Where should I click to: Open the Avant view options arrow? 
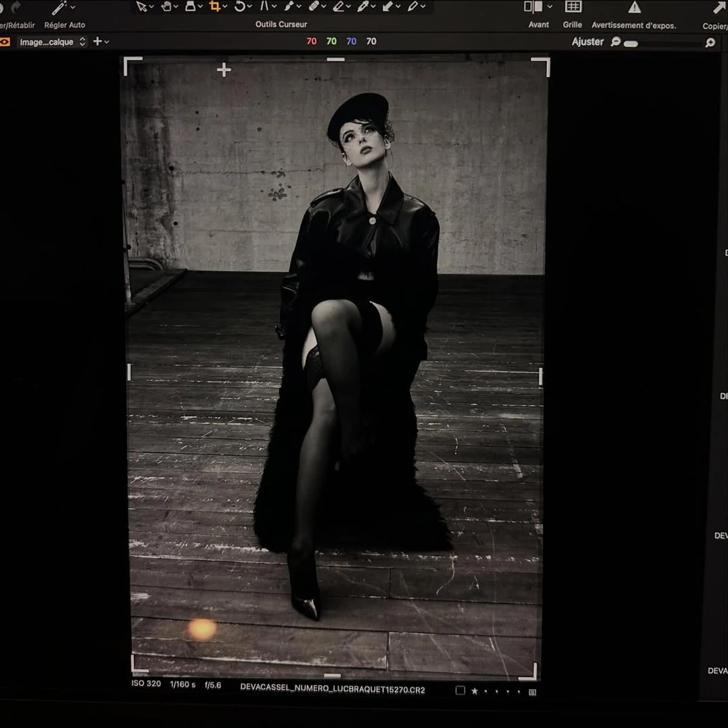(550, 7)
